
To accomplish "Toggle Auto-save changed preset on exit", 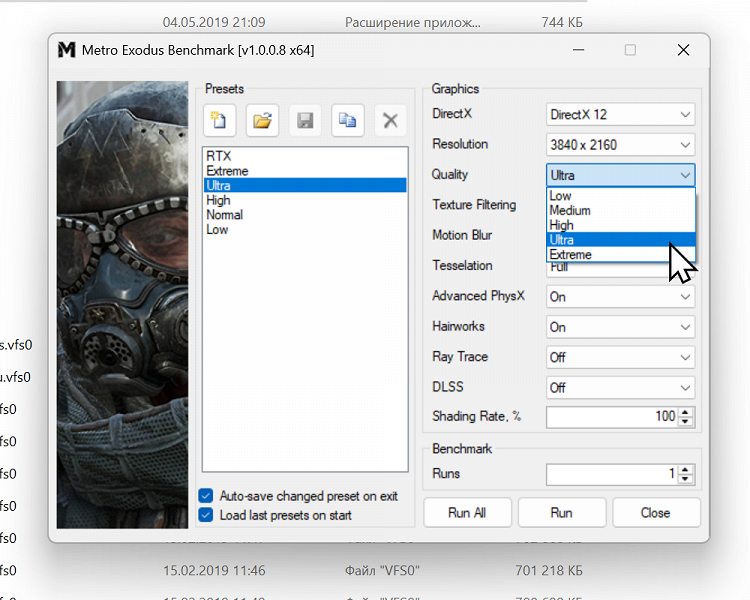I will [206, 496].
